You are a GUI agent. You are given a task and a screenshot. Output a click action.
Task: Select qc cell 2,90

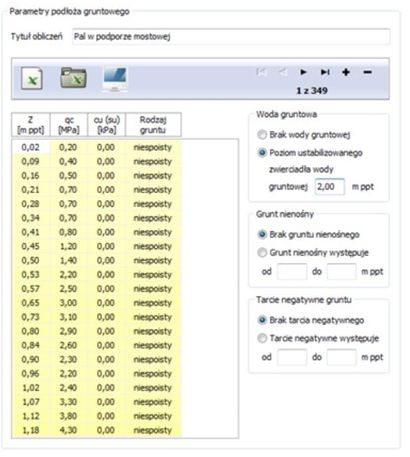(68, 331)
